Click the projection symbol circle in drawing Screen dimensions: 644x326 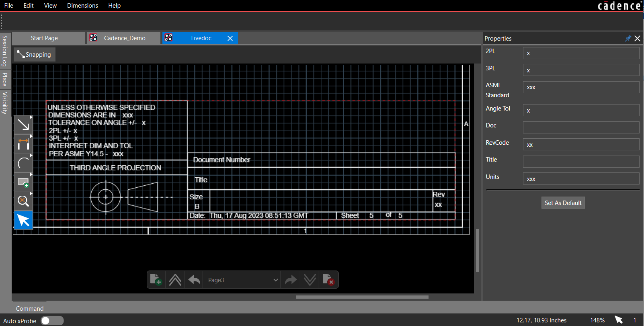click(106, 197)
